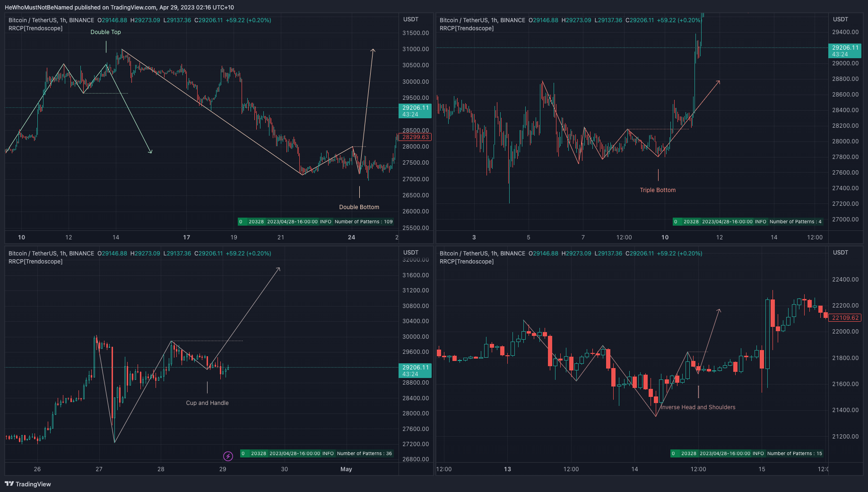The width and height of the screenshot is (868, 492).
Task: Click the green 29206.11 price tag in Cup and Handle chart
Action: 416,370
